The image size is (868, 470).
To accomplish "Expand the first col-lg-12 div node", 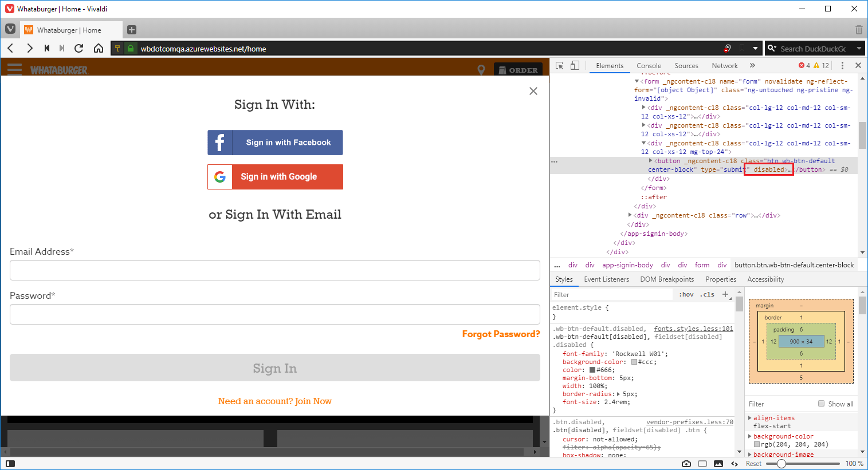I will [643, 108].
